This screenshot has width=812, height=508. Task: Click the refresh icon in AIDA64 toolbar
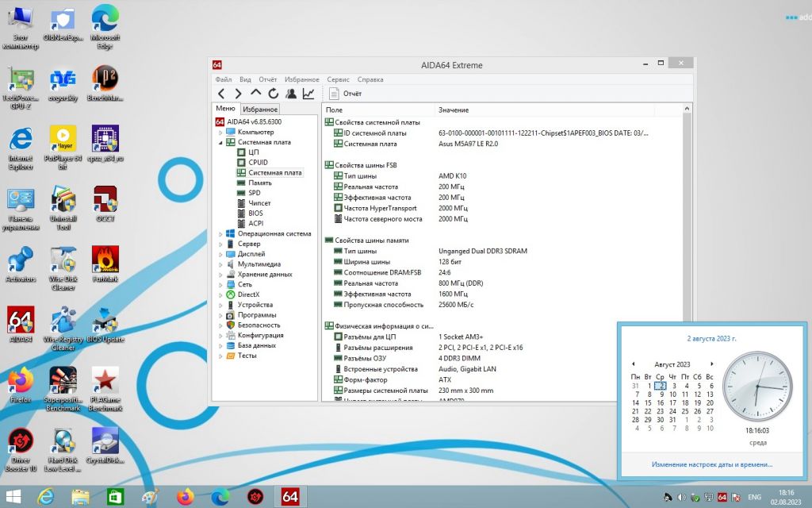click(274, 94)
